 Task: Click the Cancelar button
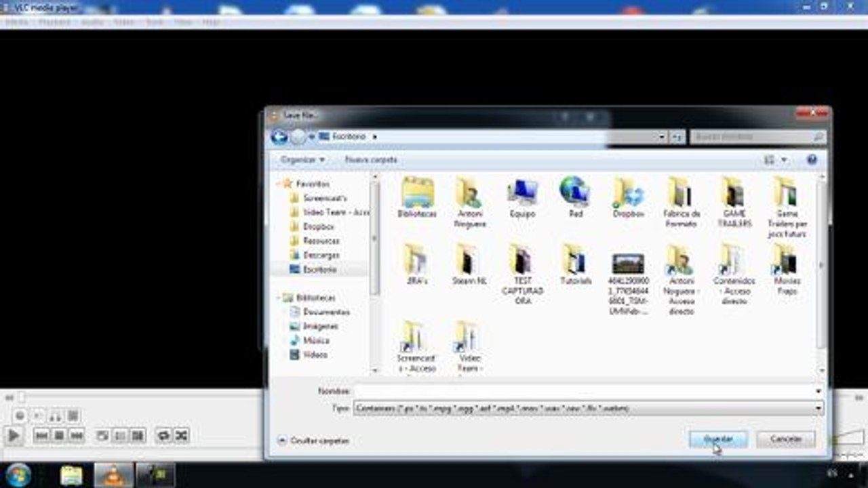(786, 439)
